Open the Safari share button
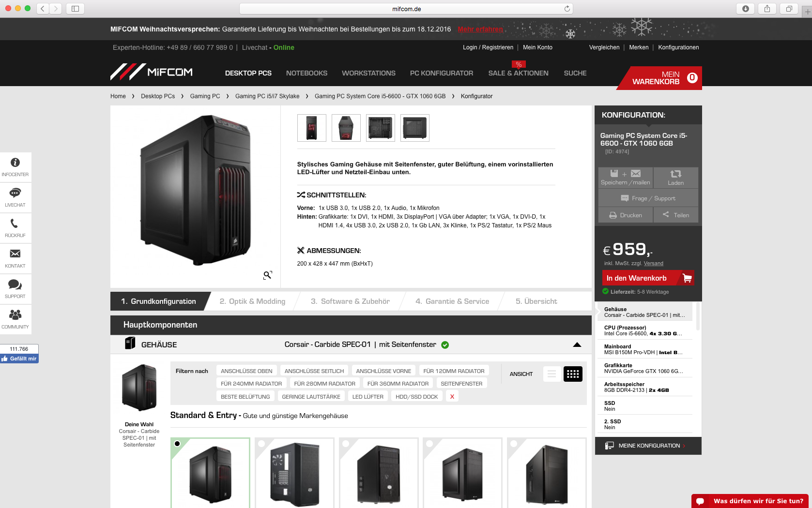 point(767,9)
